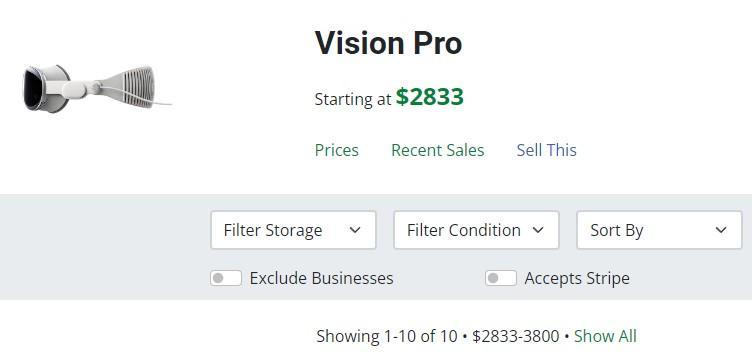Open the Prices tab link
The width and height of the screenshot is (752, 361).
(337, 150)
